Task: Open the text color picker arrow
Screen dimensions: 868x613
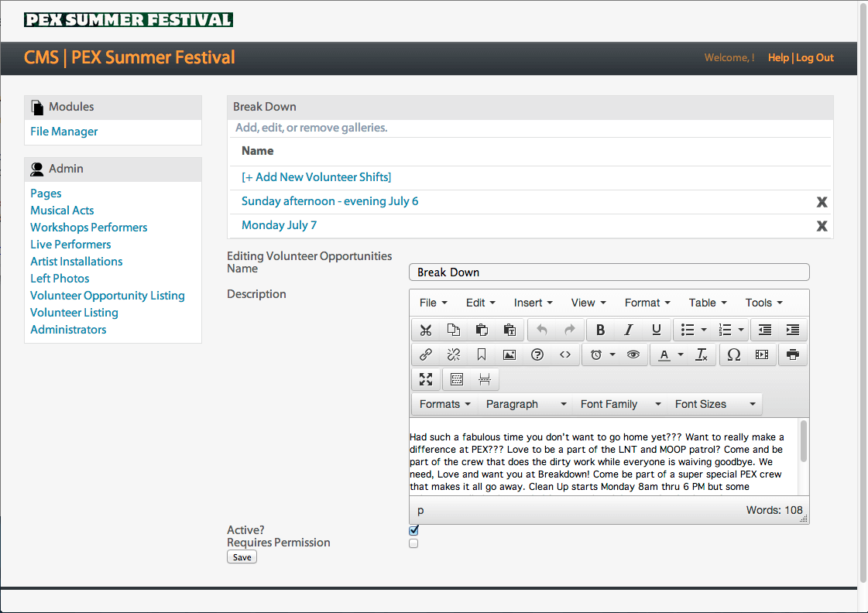Action: pyautogui.click(x=681, y=354)
